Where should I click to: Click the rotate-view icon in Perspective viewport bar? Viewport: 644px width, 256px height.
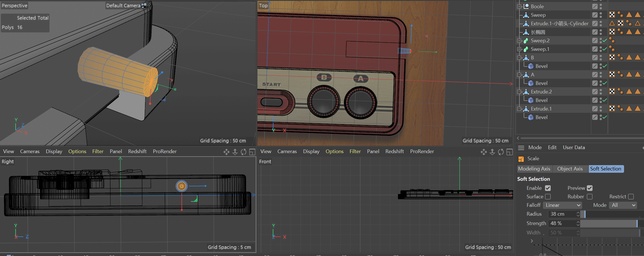pyautogui.click(x=243, y=152)
